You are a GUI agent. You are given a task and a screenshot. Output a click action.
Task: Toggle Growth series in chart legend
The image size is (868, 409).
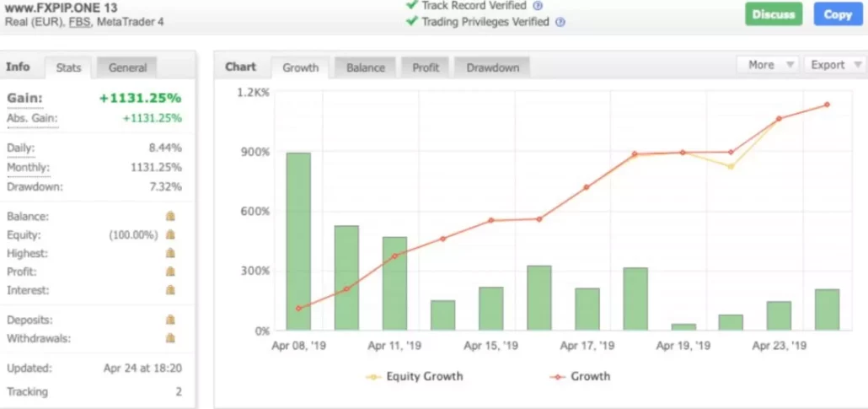pyautogui.click(x=580, y=376)
